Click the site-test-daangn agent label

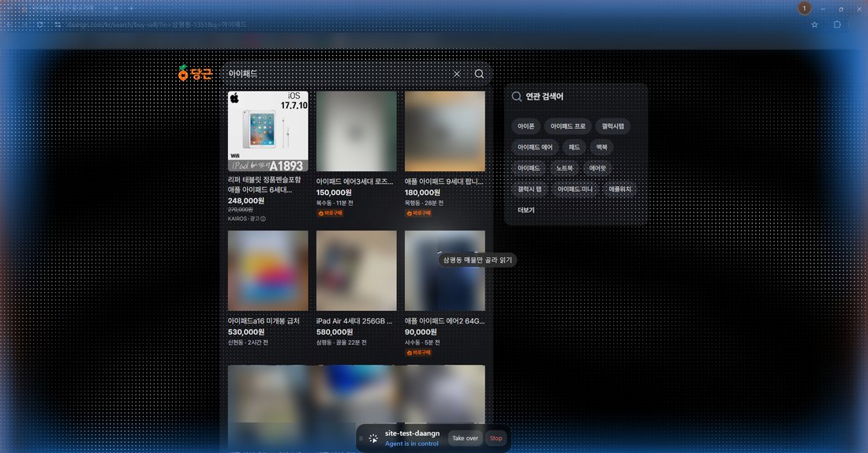pyautogui.click(x=413, y=433)
